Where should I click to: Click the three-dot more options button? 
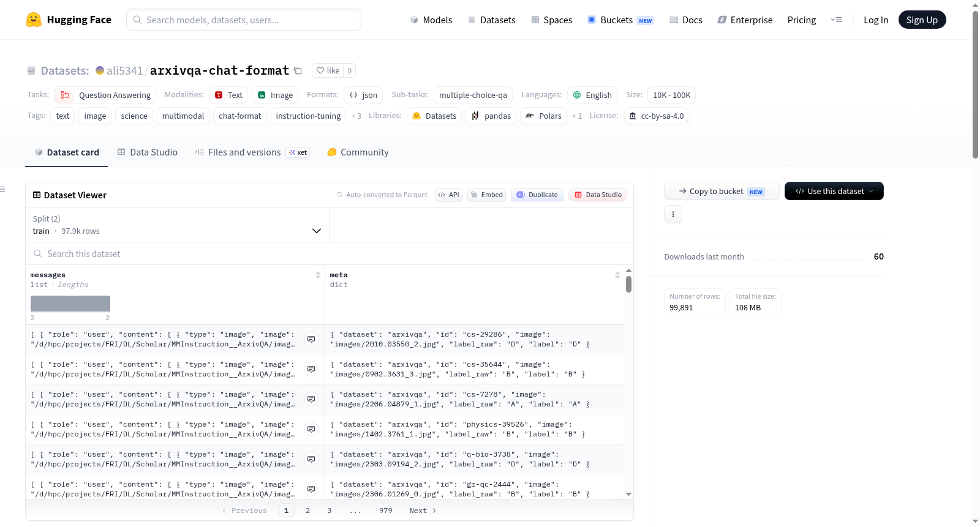coord(673,214)
